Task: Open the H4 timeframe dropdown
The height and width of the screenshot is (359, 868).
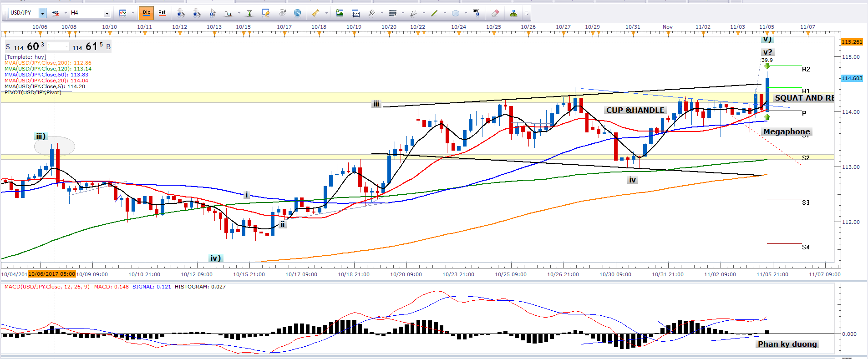Action: pyautogui.click(x=107, y=13)
